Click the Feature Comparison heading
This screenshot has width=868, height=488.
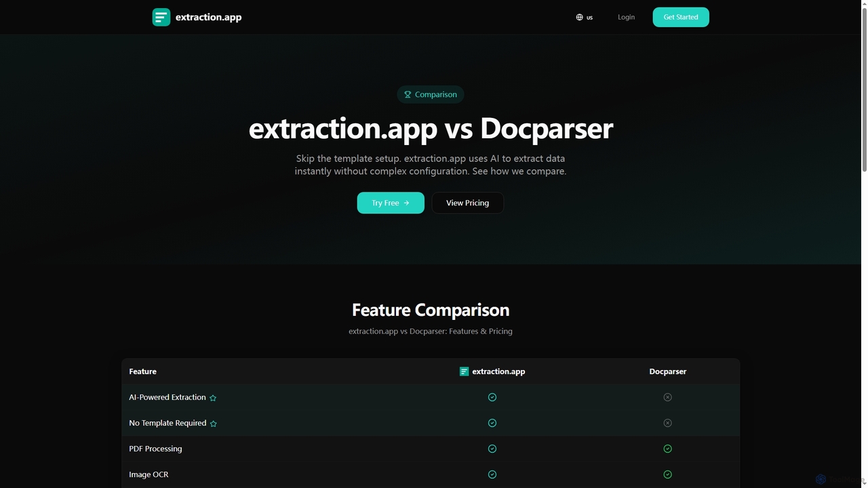coord(431,310)
